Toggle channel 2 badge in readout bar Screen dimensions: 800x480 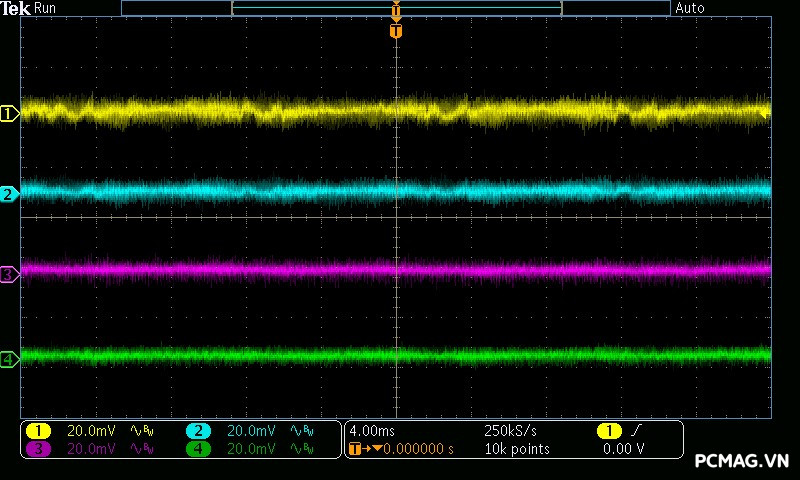click(x=198, y=431)
